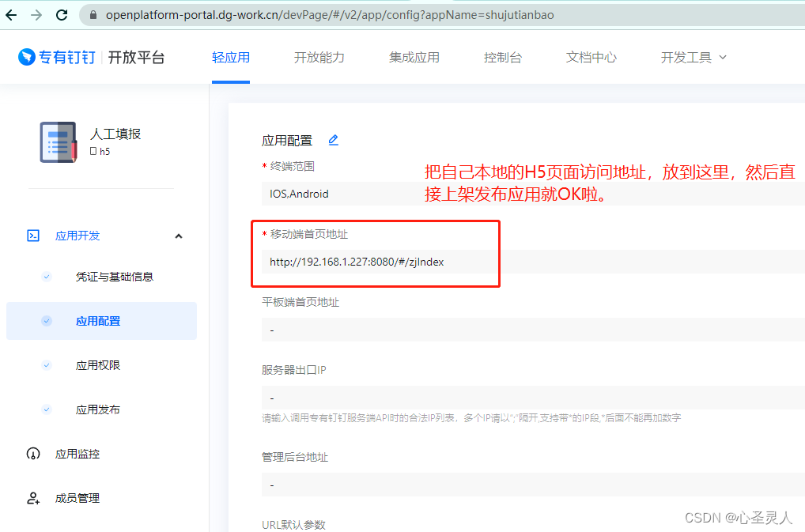The image size is (805, 532).
Task: Click the status check beside 应用权限
Action: pyautogui.click(x=46, y=365)
